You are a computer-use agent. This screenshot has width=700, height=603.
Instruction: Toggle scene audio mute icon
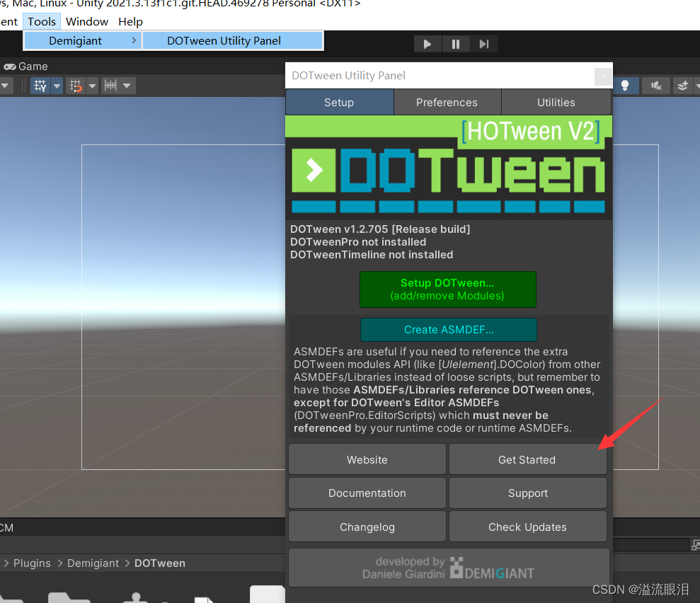655,85
